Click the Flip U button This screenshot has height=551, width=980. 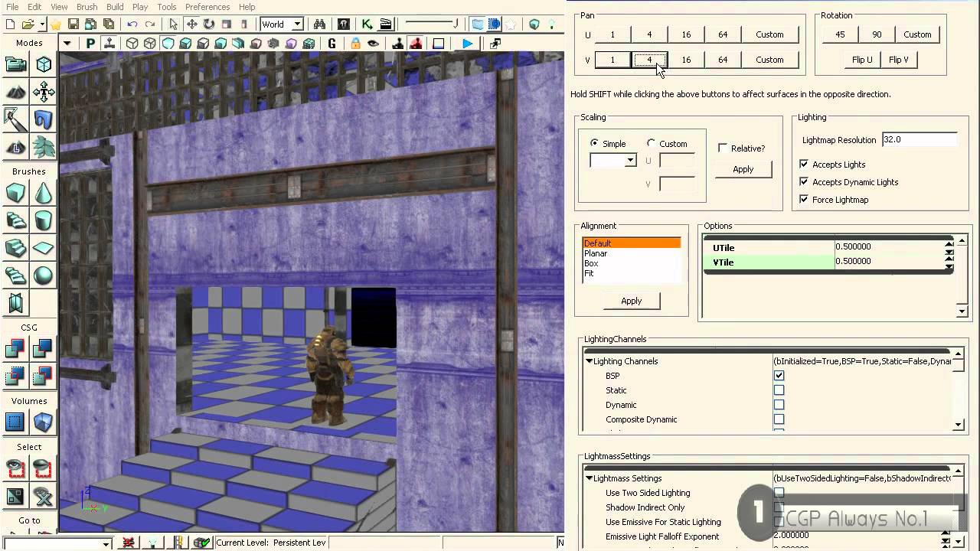(x=862, y=60)
